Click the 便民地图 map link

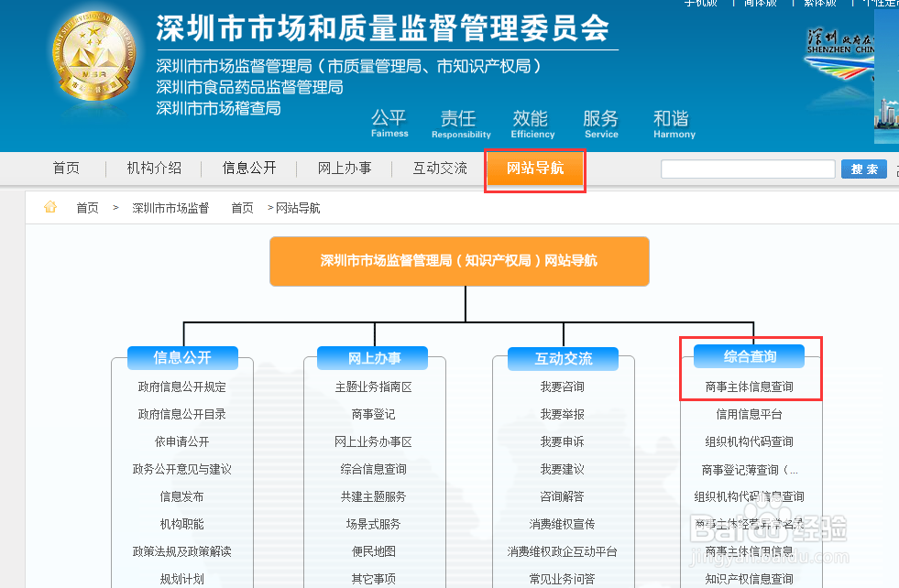tap(373, 551)
